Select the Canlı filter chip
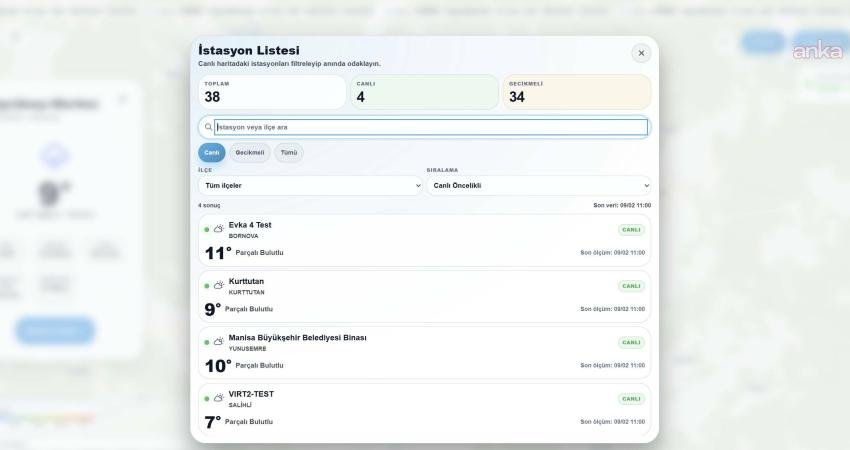Image resolution: width=850 pixels, height=450 pixels. (x=212, y=153)
